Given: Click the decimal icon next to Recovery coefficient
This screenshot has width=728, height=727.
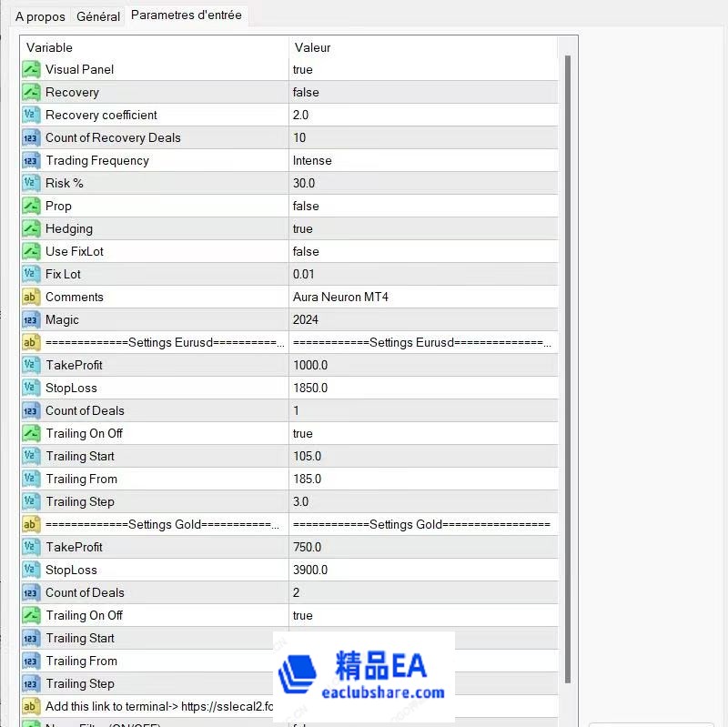Looking at the screenshot, I should 31,116.
